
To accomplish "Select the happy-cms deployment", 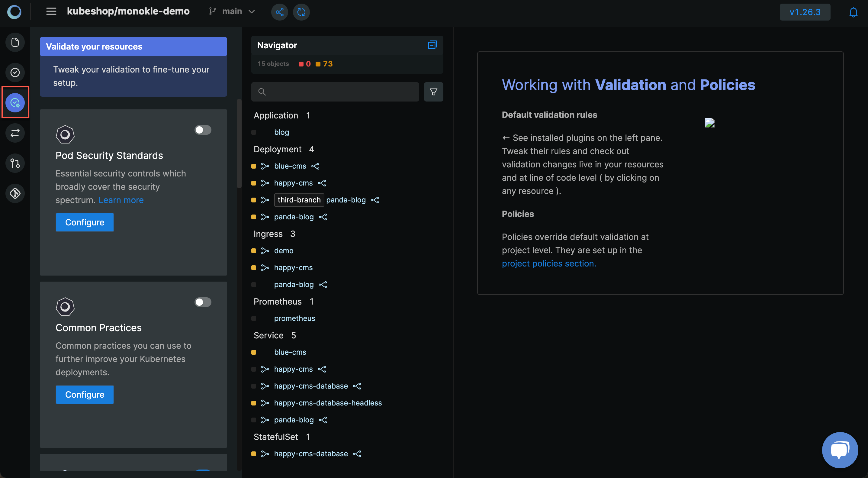I will (293, 183).
